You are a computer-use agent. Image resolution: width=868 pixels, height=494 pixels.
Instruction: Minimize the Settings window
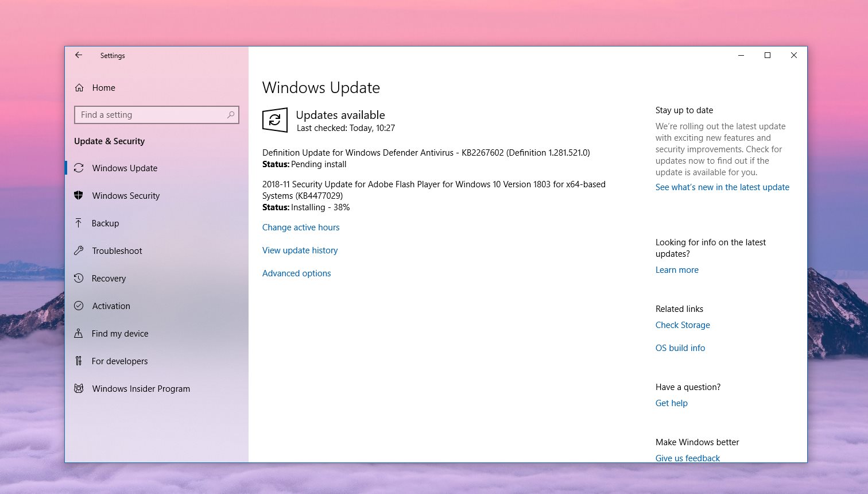tap(741, 55)
